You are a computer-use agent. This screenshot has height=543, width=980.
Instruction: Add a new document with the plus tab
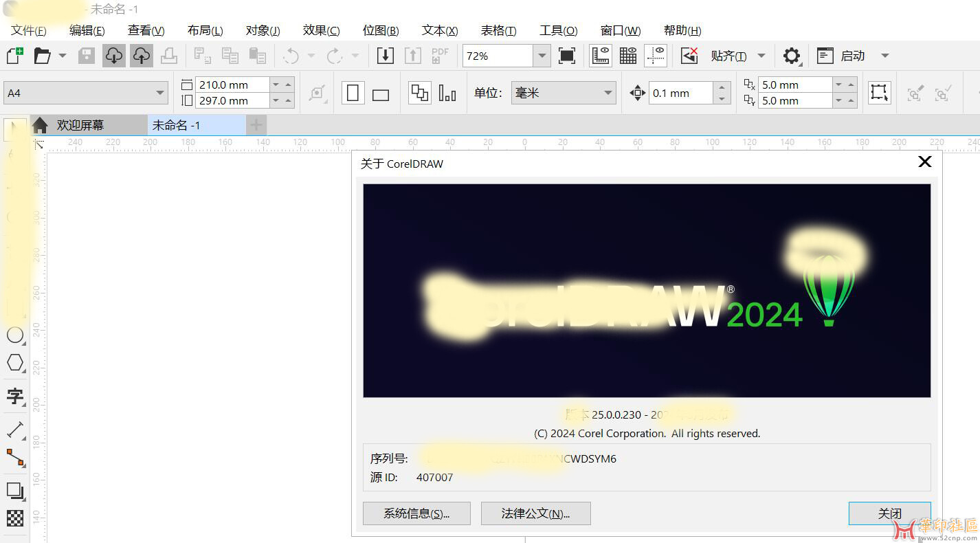tap(256, 125)
